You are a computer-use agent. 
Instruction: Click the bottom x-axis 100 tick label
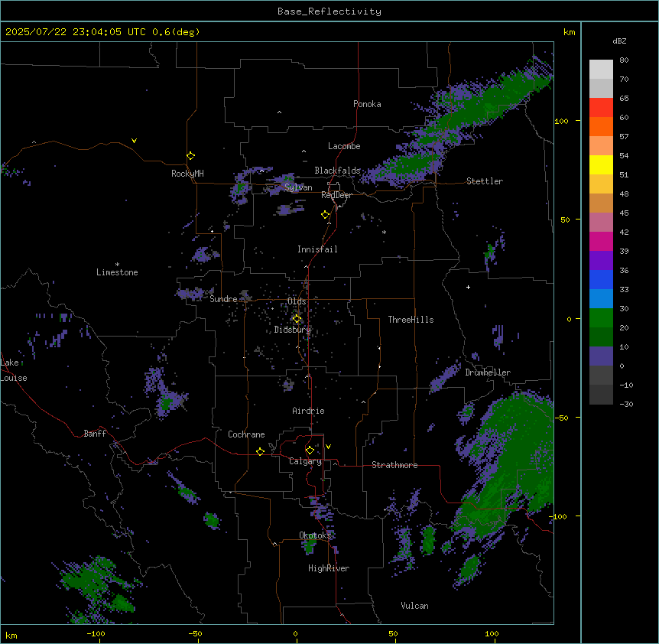pyautogui.click(x=492, y=634)
